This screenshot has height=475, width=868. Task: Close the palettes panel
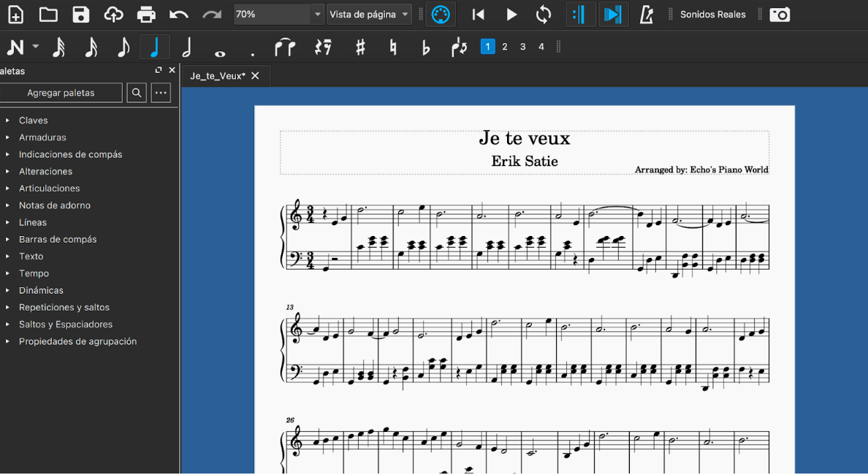172,69
